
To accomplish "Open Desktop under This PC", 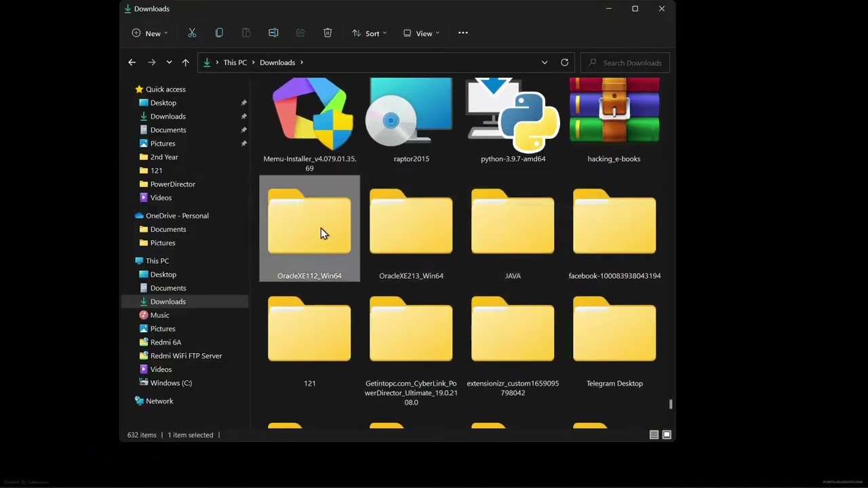I will [x=163, y=274].
